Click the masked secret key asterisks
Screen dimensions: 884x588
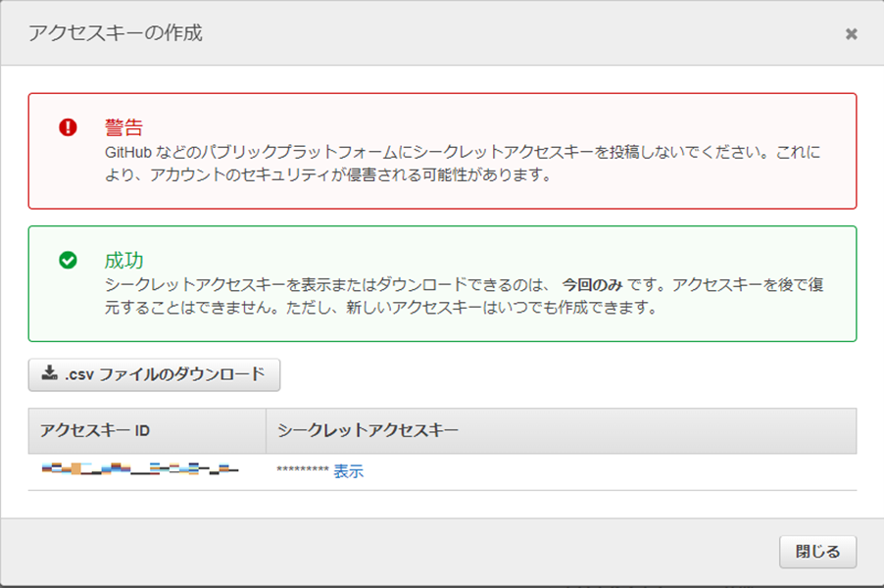(303, 472)
